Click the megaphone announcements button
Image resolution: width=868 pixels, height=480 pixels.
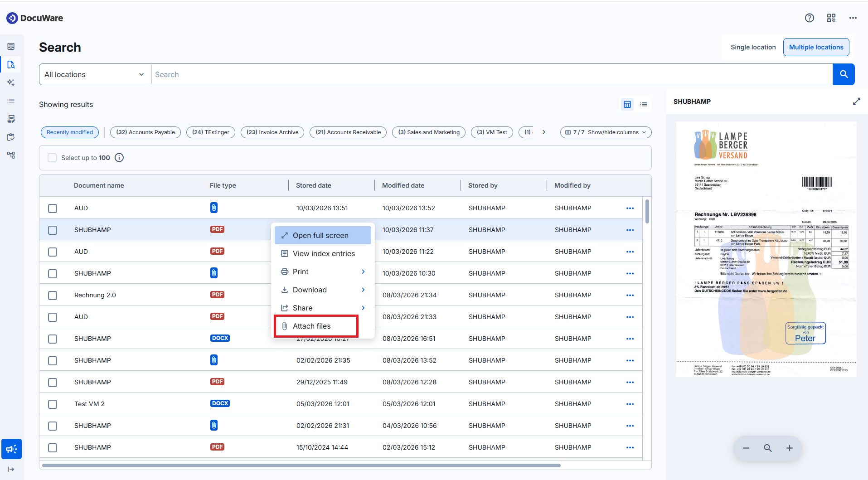(x=11, y=449)
